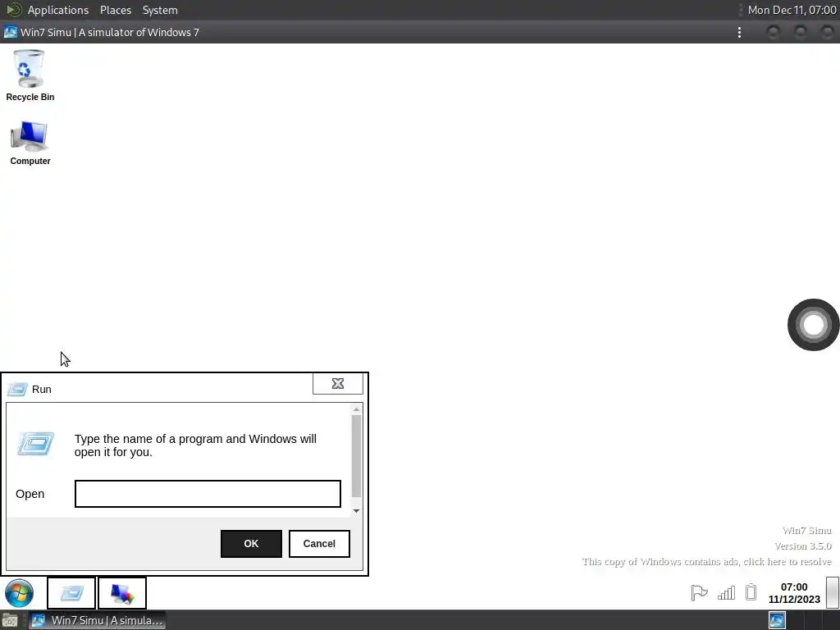Click the large Run program icon in dialog

(36, 444)
